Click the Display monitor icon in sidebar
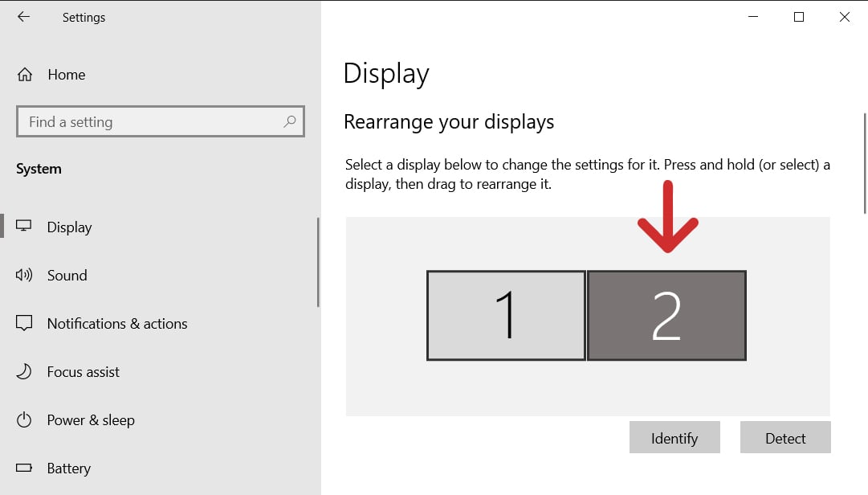The height and width of the screenshot is (495, 868). [x=25, y=227]
